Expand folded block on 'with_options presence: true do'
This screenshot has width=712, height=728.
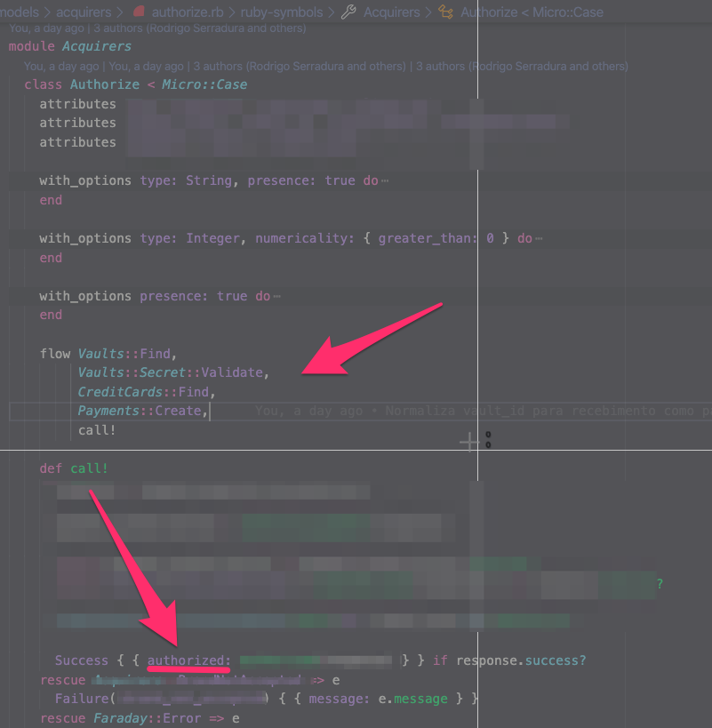[x=277, y=296]
